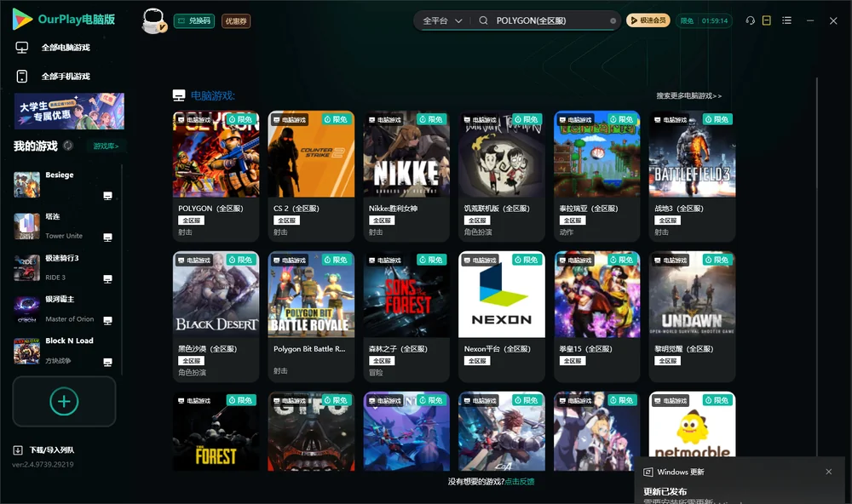Click the PC icon beside Besiege
This screenshot has width=852, height=504.
click(107, 196)
